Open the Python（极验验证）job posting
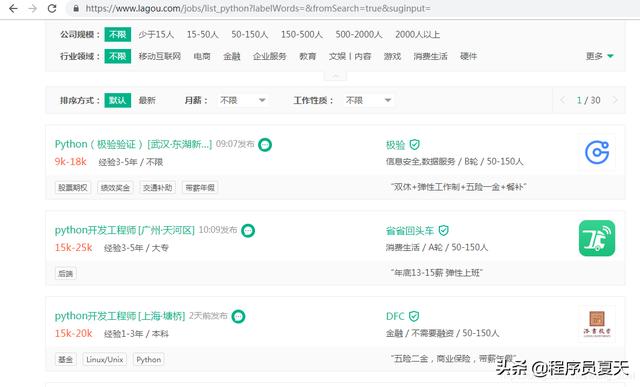 click(133, 144)
